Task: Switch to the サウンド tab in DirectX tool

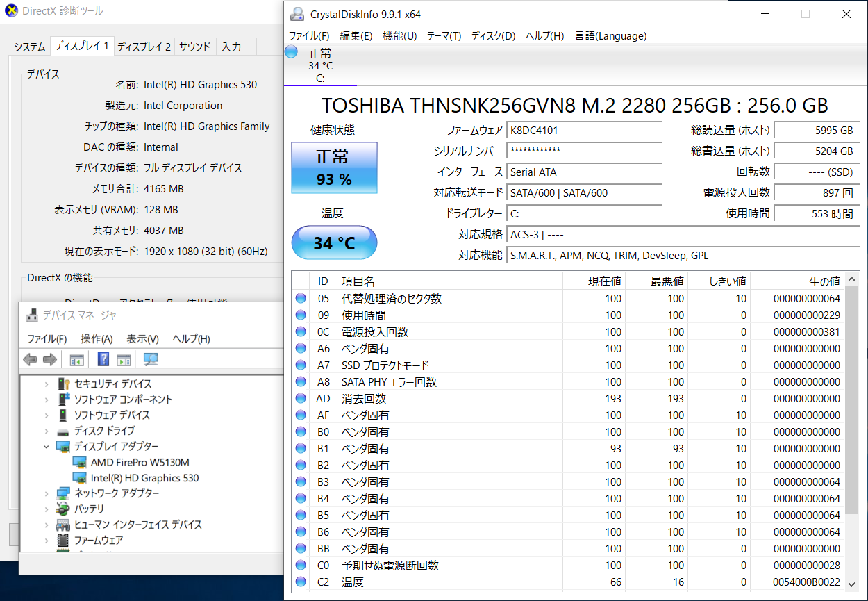Action: point(194,47)
